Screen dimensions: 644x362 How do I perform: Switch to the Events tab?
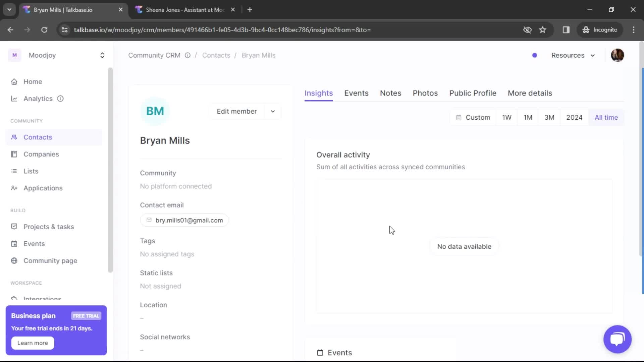click(357, 93)
